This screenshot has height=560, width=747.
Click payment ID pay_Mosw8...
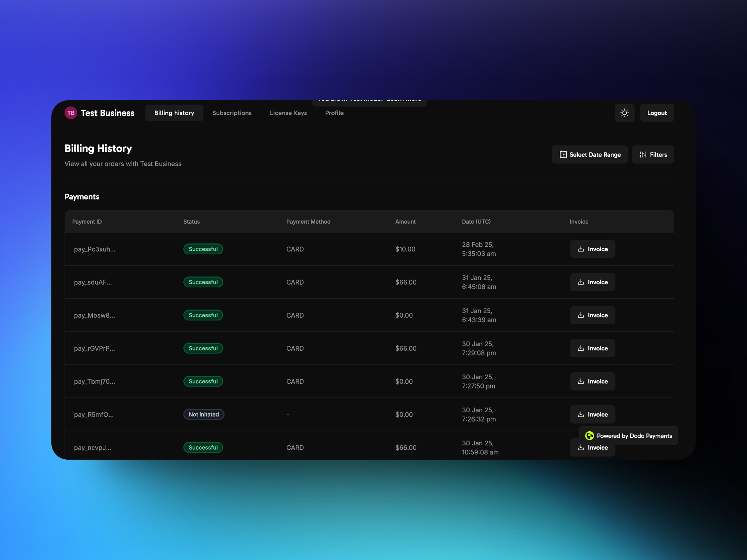point(95,315)
